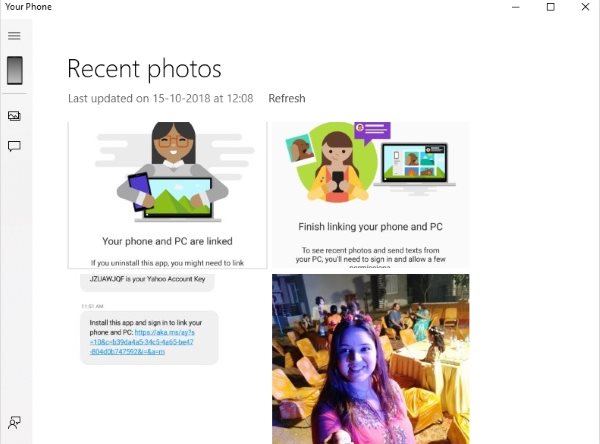600x444 pixels.
Task: Click the Recent photos heading
Action: [144, 69]
